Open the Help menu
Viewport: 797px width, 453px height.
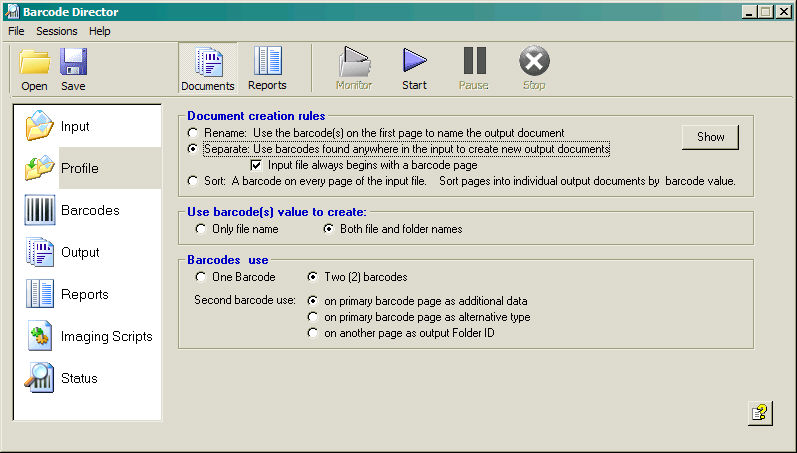coord(100,31)
